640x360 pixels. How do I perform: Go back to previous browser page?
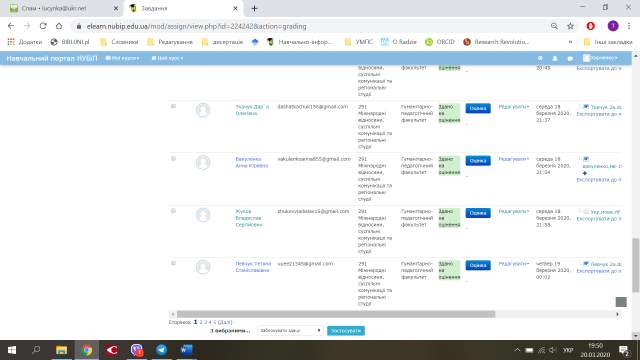11,26
